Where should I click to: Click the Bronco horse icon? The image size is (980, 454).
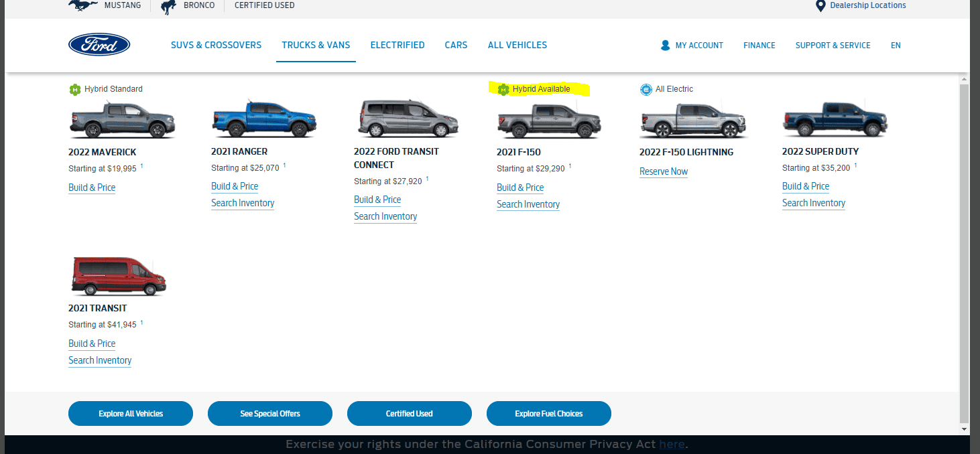(168, 6)
